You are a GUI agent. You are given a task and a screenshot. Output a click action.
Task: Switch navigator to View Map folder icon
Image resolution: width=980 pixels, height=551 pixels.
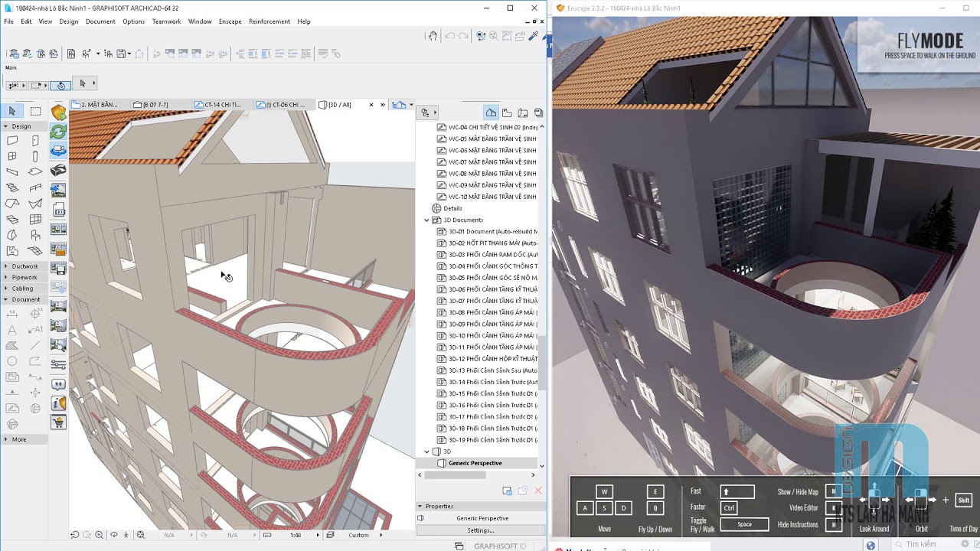507,112
